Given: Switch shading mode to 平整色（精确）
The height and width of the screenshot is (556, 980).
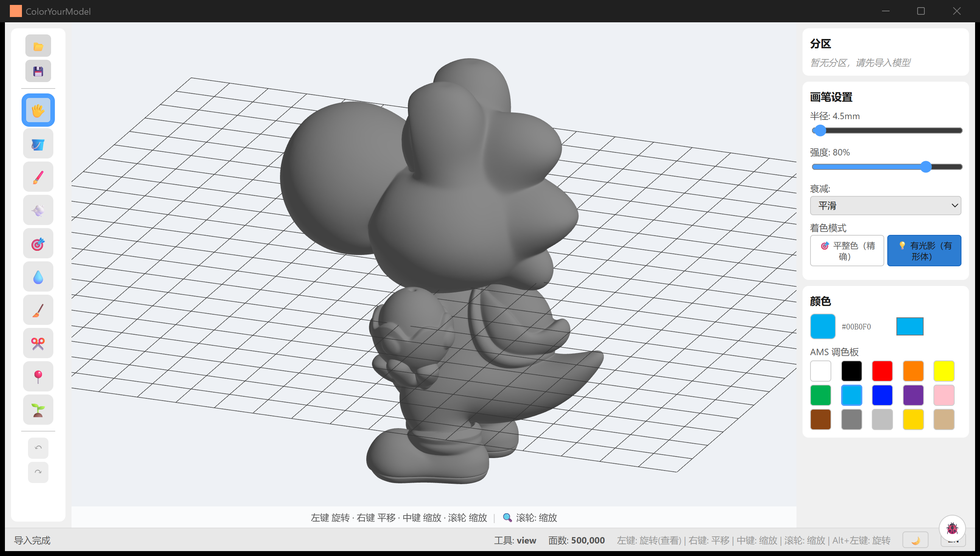Looking at the screenshot, I should pos(847,250).
